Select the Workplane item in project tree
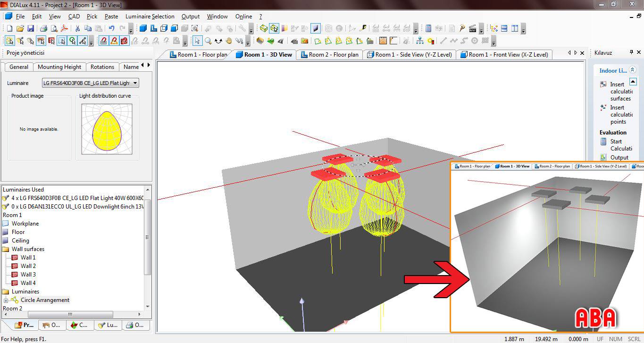The image size is (644, 343). coord(25,224)
